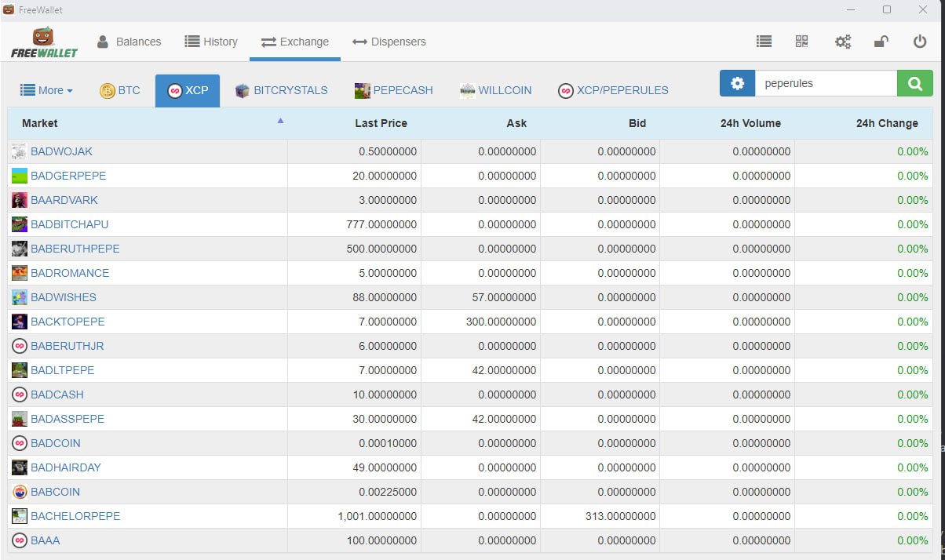Image resolution: width=945 pixels, height=560 pixels.
Task: Click the power logout icon
Action: coord(920,42)
